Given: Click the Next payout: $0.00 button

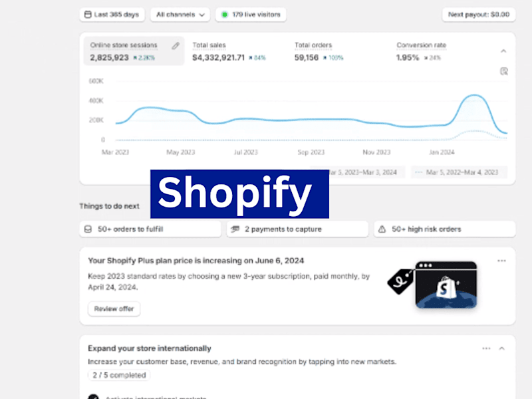Looking at the screenshot, I should tap(479, 15).
